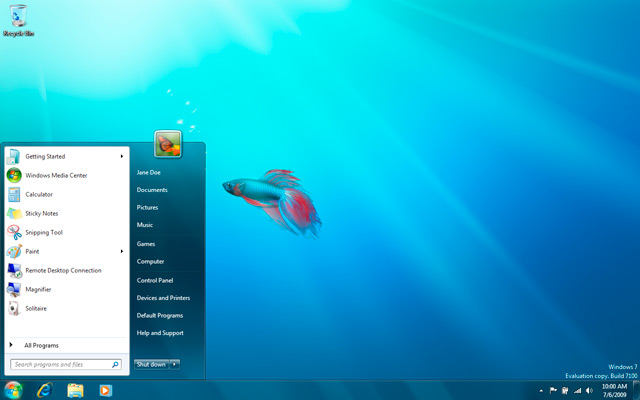Click the Remote Desktop Connection icon
Image resolution: width=640 pixels, height=400 pixels.
(x=14, y=270)
